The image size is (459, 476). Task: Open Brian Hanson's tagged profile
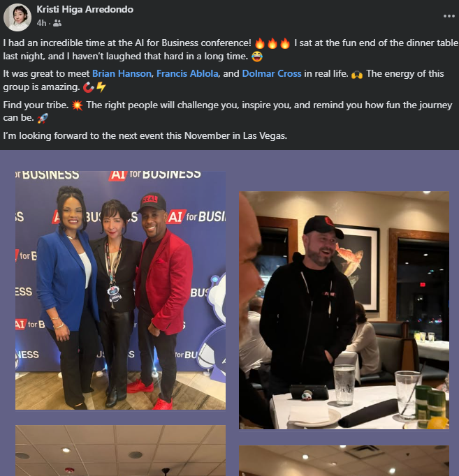122,73
